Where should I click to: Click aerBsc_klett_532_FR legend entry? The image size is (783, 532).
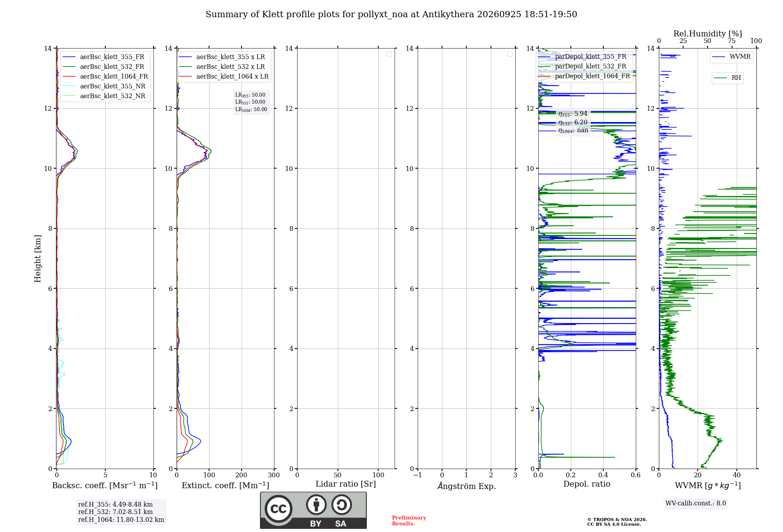pos(105,66)
